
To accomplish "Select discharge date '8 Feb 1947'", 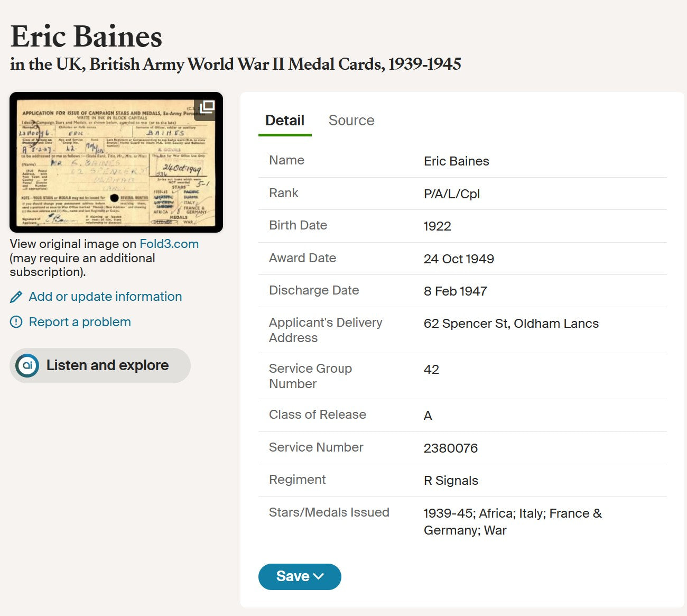I will click(x=456, y=291).
